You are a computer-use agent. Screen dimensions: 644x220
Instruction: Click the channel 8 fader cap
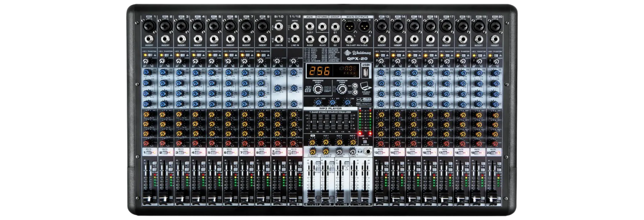click(260, 197)
